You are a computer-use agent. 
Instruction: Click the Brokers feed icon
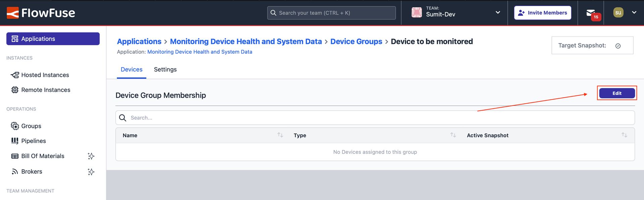pyautogui.click(x=15, y=172)
